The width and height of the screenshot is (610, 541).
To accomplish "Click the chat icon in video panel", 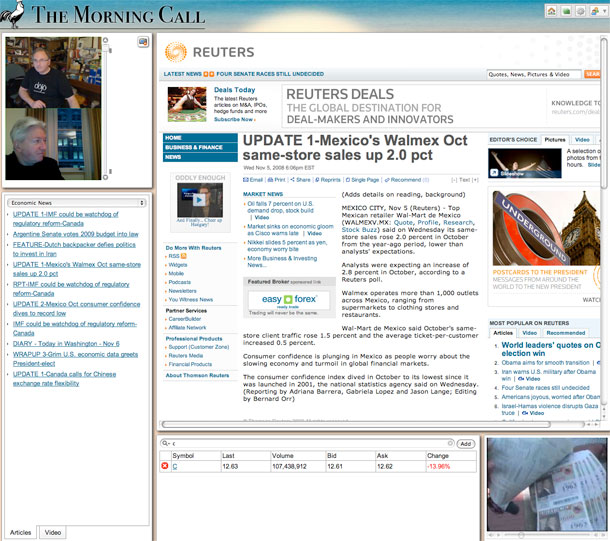I will coord(143,42).
